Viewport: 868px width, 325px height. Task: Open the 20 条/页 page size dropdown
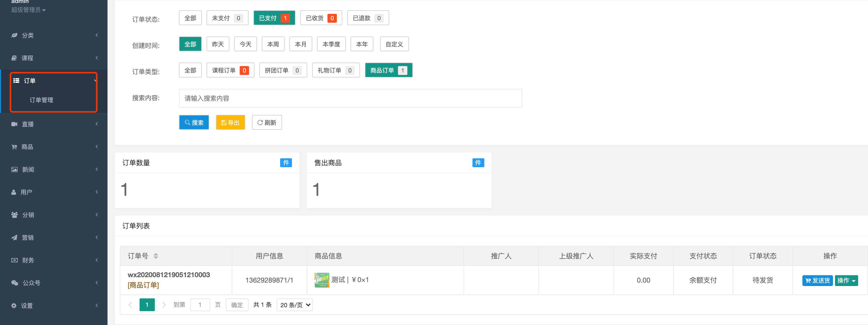[294, 305]
